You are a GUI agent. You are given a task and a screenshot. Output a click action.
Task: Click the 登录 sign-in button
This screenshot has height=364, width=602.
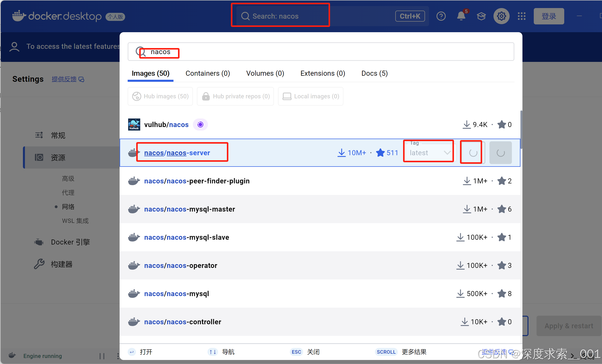(549, 16)
